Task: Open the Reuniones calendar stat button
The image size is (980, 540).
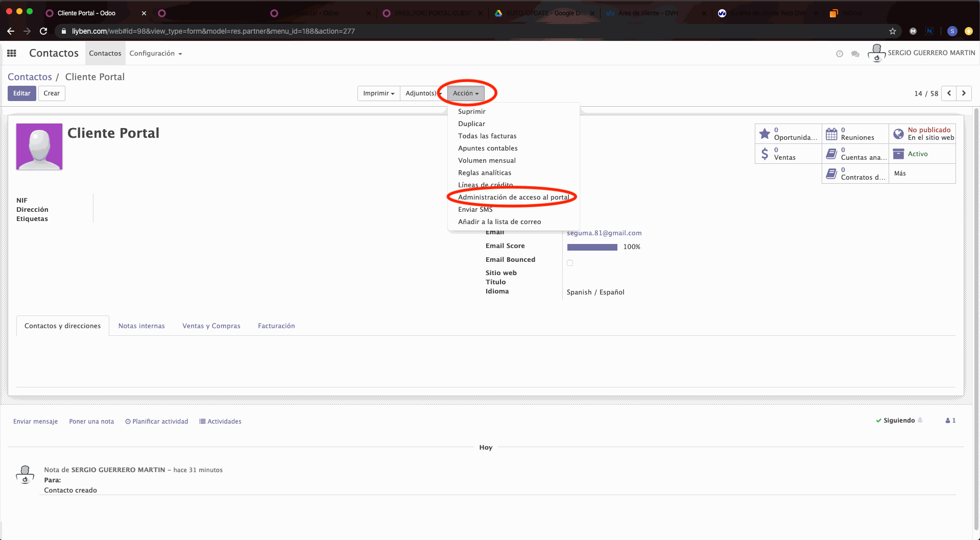Action: [855, 134]
